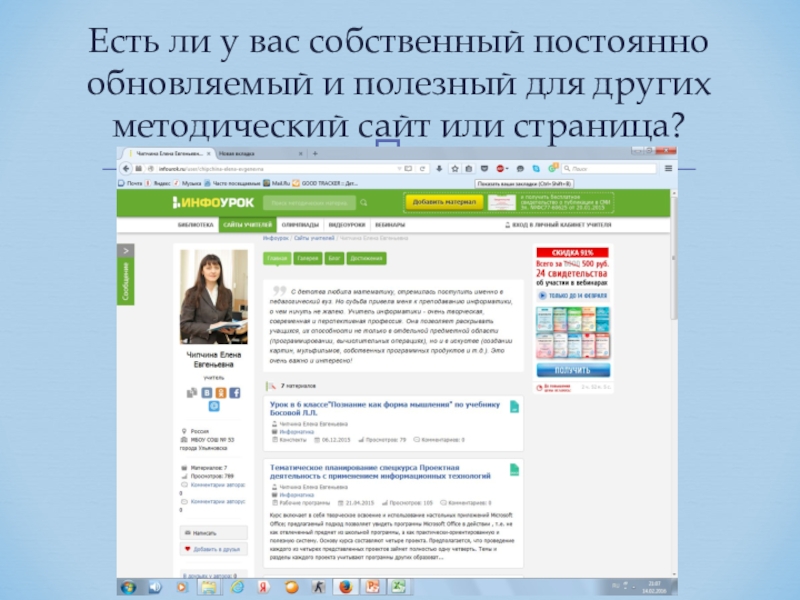The height and width of the screenshot is (600, 800).
Task: Click the Facebook share icon in profile
Action: click(235, 392)
